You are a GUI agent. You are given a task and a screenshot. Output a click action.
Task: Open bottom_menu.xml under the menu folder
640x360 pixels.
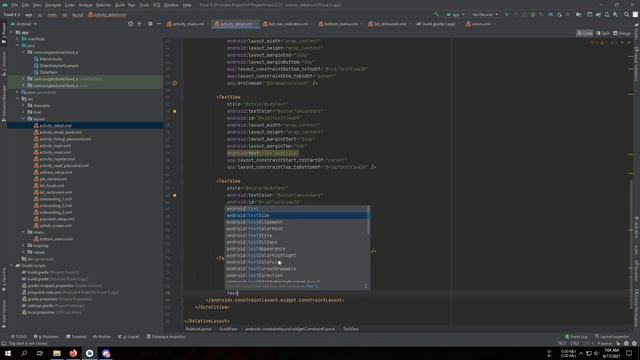point(56,239)
